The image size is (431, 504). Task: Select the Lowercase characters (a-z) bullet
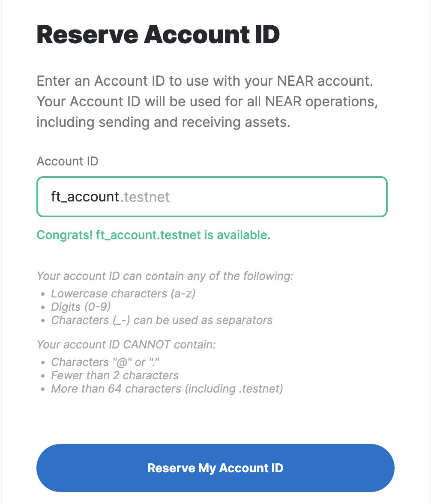[x=123, y=294]
